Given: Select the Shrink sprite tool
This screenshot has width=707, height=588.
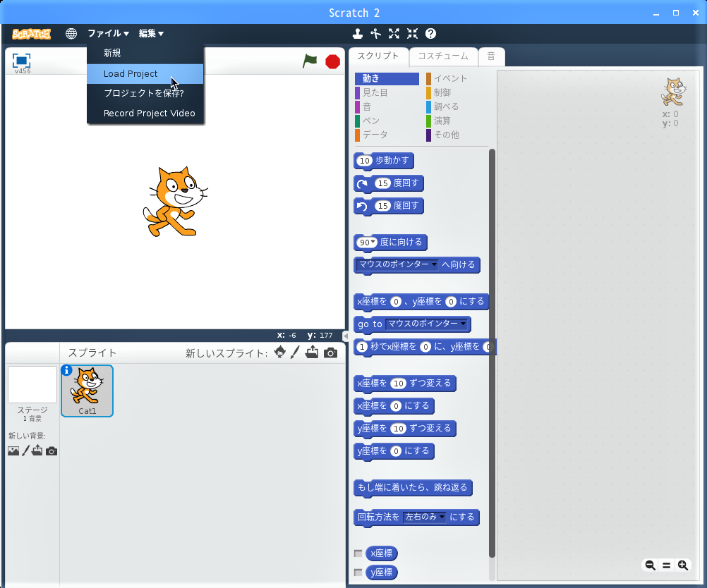Looking at the screenshot, I should pos(412,33).
